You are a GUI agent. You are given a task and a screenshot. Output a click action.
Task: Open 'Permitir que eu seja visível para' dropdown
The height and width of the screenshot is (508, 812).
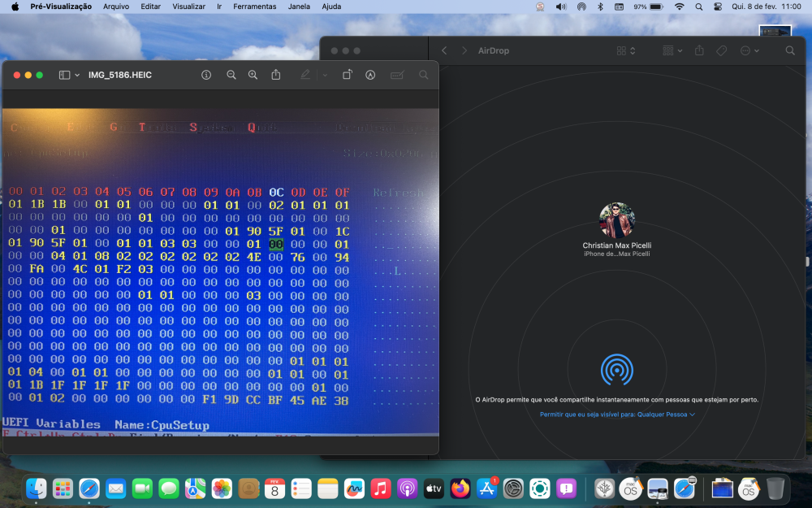pyautogui.click(x=617, y=415)
